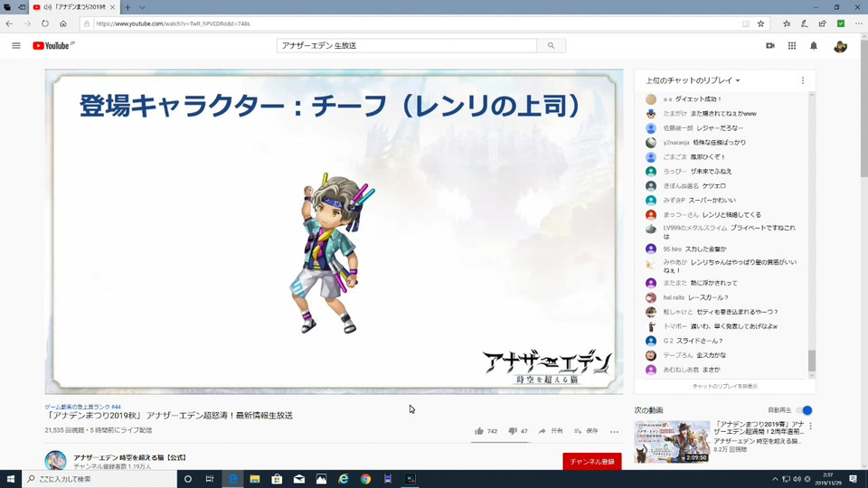Show hidden tray icons chevron
The height and width of the screenshot is (488, 868).
click(775, 479)
